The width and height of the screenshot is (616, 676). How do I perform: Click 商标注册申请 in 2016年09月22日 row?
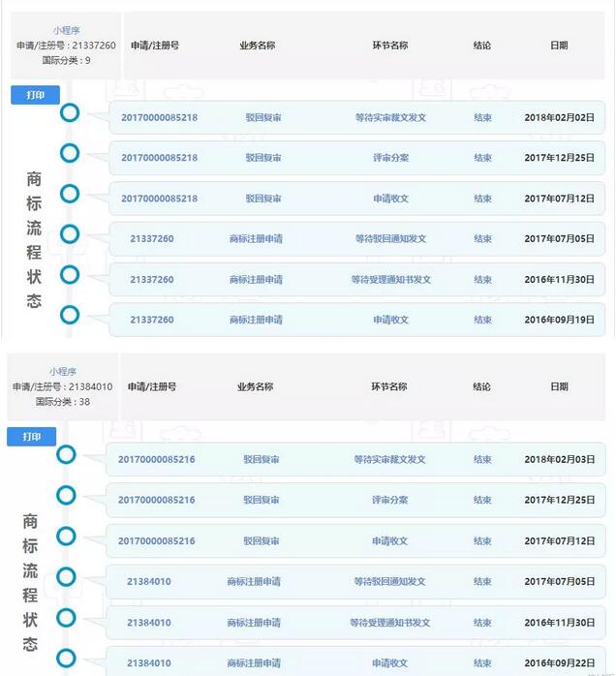[x=254, y=663]
